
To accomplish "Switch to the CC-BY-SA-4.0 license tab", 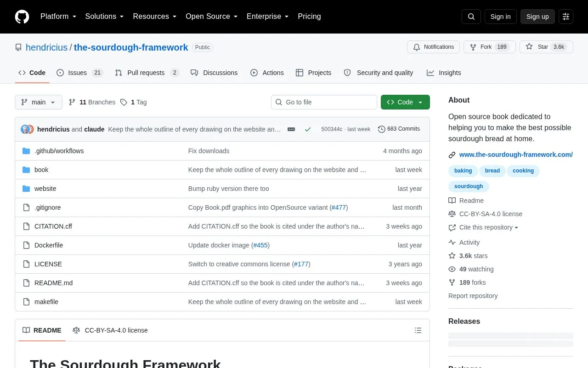I will pos(110,330).
